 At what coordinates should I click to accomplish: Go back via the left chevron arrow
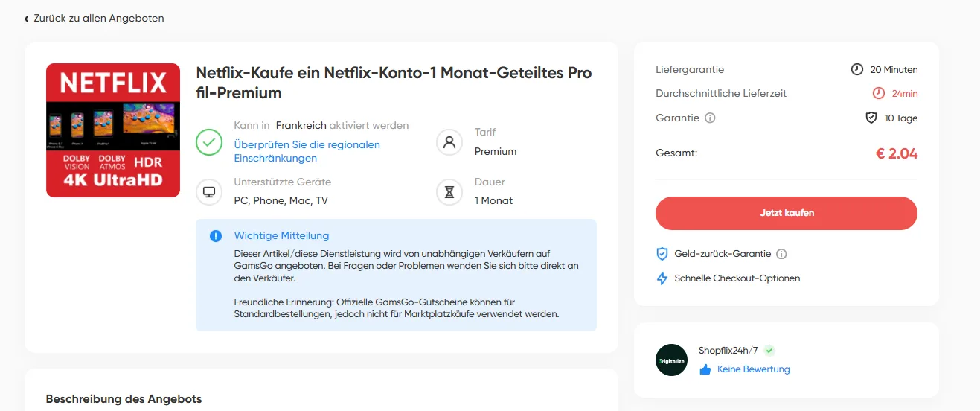[27, 19]
